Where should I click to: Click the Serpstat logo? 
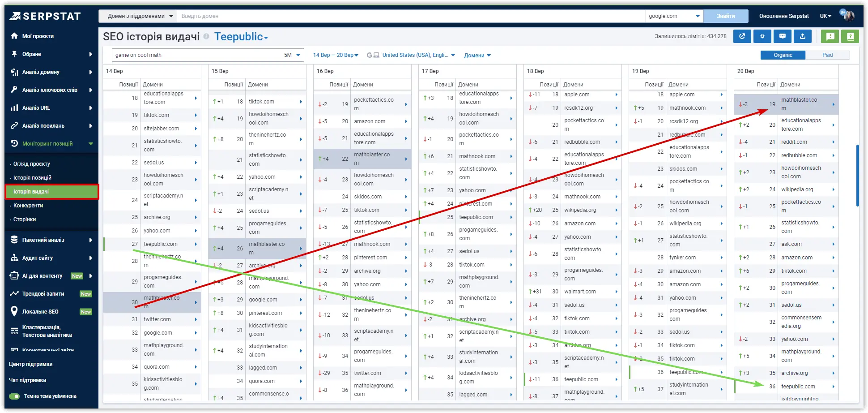45,16
